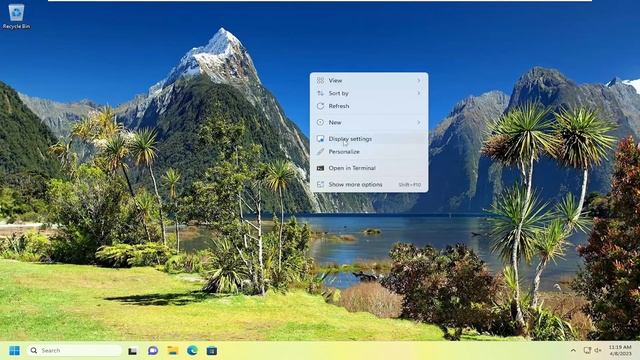This screenshot has height=360, width=640.
Task: Open the Chat app on taskbar
Action: pos(153,351)
